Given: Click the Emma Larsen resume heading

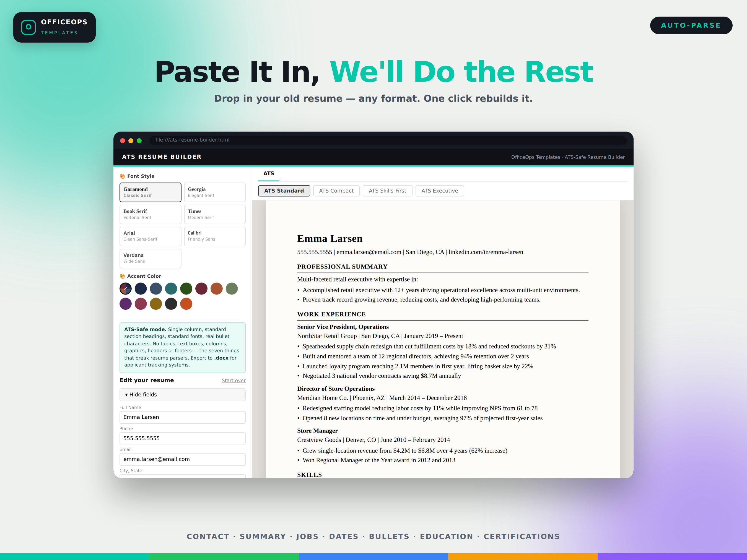Looking at the screenshot, I should [x=330, y=239].
